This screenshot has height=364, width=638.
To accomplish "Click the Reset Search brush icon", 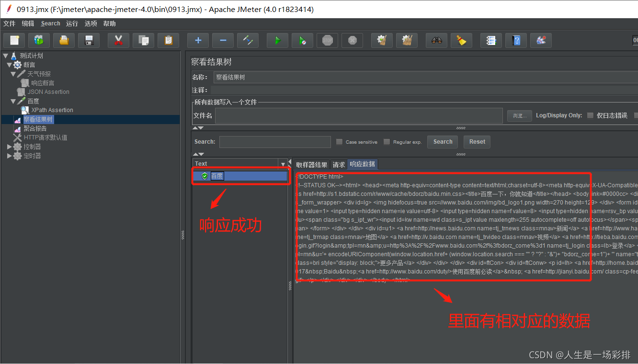I will 461,40.
